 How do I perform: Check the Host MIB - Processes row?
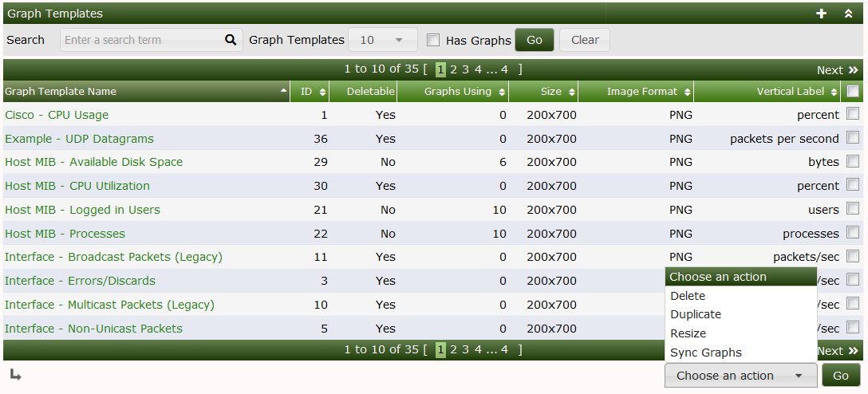click(853, 232)
